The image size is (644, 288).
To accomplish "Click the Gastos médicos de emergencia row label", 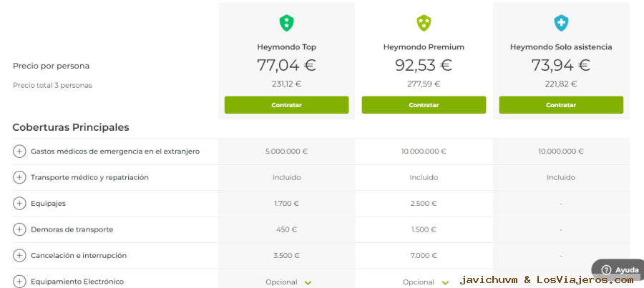I will (x=115, y=152).
